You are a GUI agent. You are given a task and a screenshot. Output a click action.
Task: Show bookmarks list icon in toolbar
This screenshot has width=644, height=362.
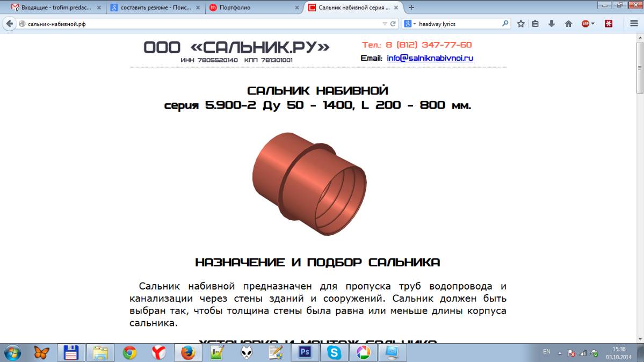point(535,24)
